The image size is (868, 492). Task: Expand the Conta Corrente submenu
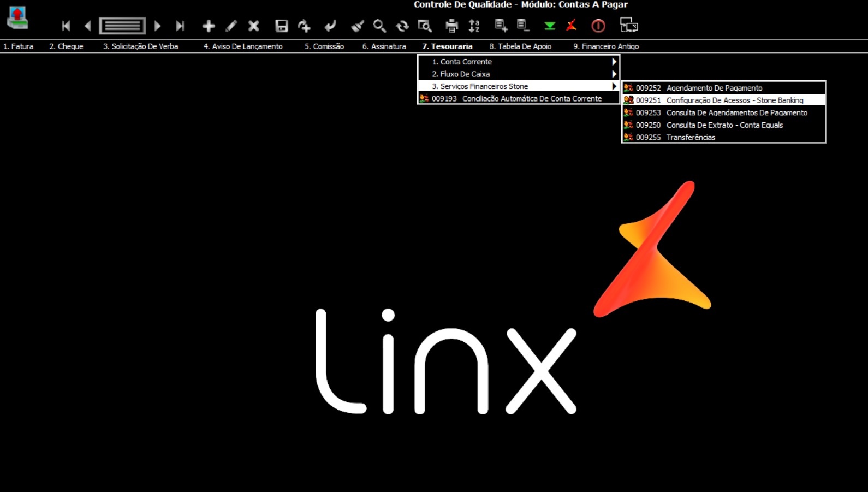pos(518,62)
